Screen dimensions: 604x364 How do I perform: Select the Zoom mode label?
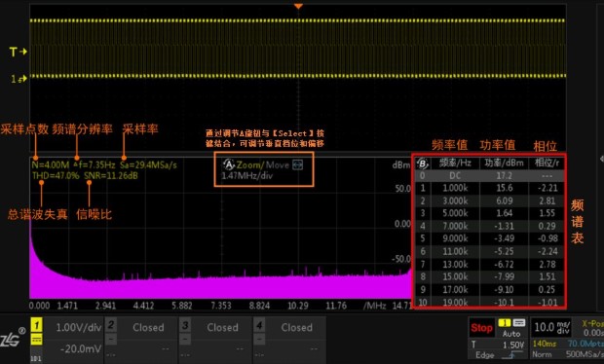[248, 165]
